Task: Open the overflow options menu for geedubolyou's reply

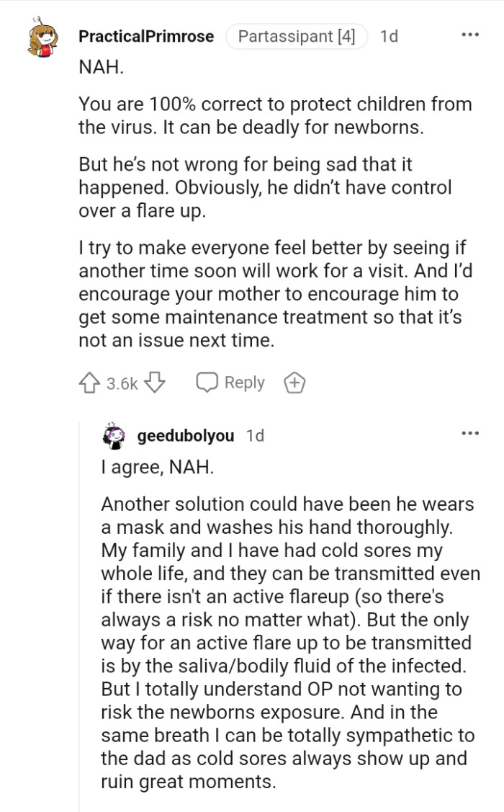Action: [470, 432]
